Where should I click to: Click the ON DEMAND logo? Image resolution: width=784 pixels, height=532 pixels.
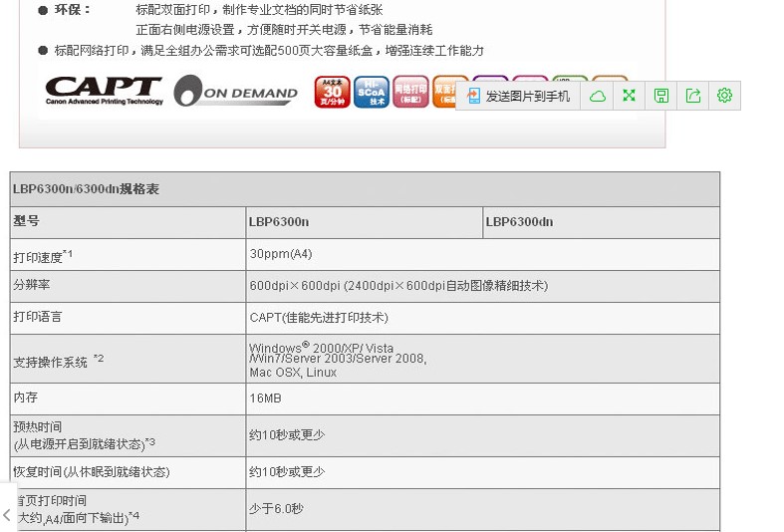(x=235, y=91)
